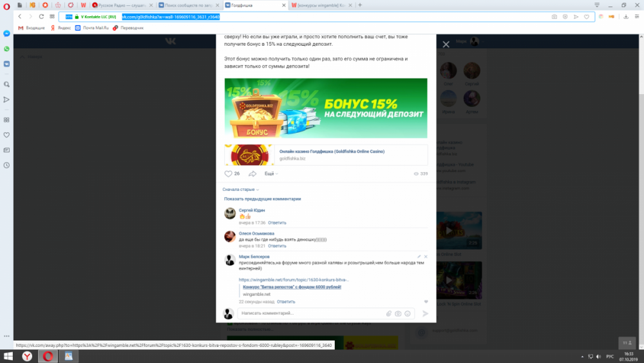This screenshot has height=363, width=644.
Task: Edit Марк Белсеров's comment with pencil icon
Action: coord(419,257)
